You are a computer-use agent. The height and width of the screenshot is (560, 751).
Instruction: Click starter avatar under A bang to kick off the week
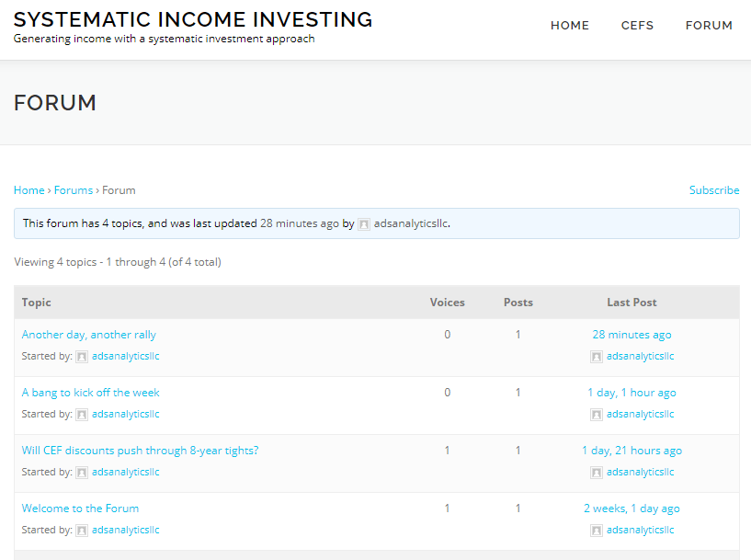point(82,415)
